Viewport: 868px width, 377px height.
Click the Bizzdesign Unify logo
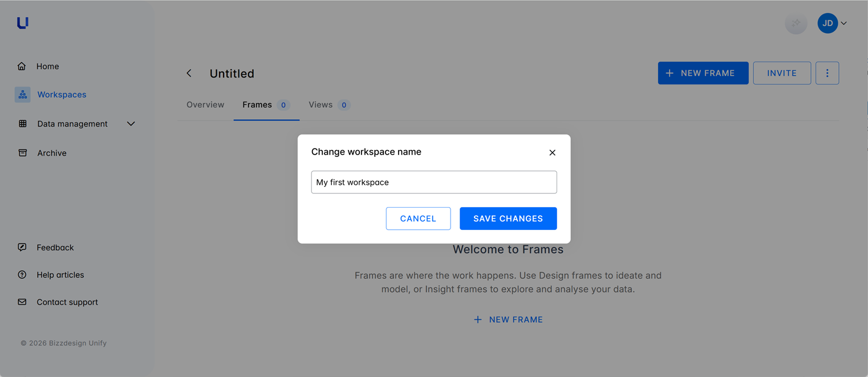pyautogui.click(x=23, y=23)
